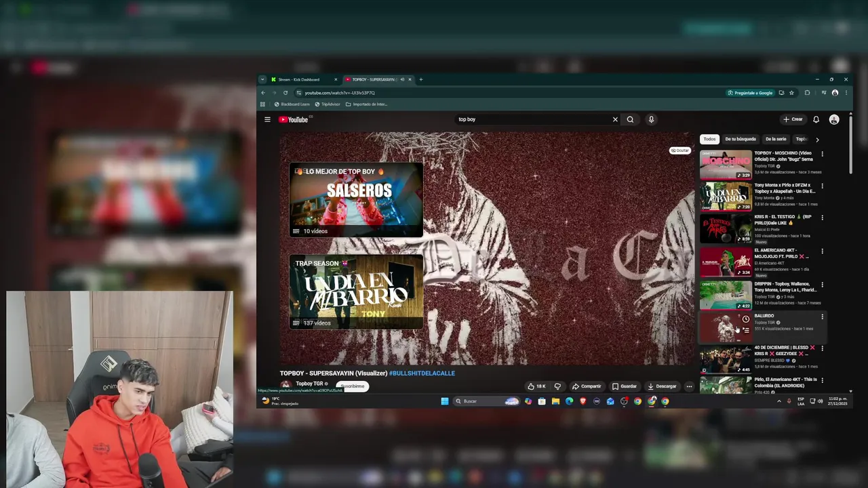Open options menu for DRIPPIN video
This screenshot has width=868, height=488.
[x=822, y=285]
